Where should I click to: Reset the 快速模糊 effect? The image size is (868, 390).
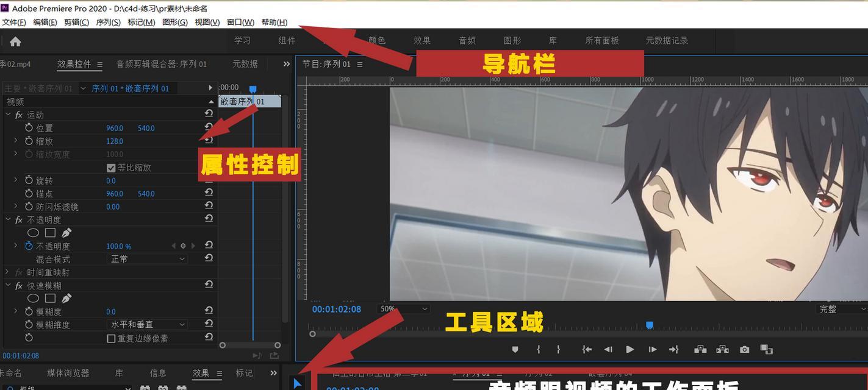209,285
